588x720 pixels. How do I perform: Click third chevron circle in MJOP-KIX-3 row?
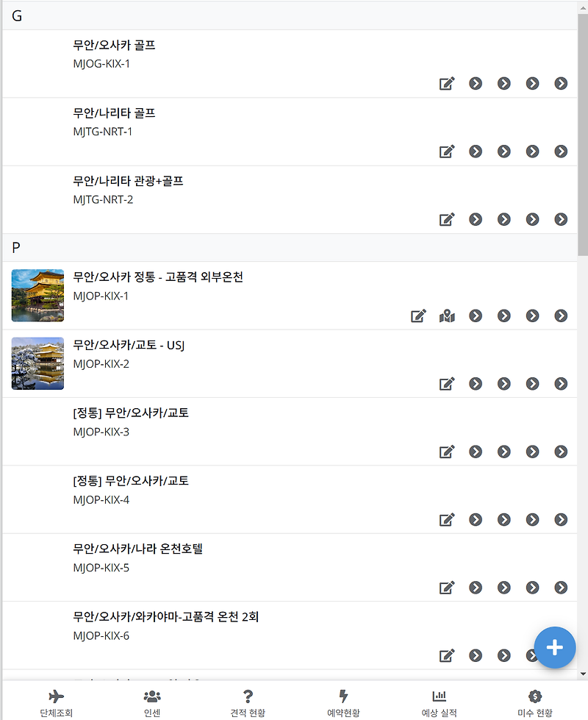click(x=532, y=452)
